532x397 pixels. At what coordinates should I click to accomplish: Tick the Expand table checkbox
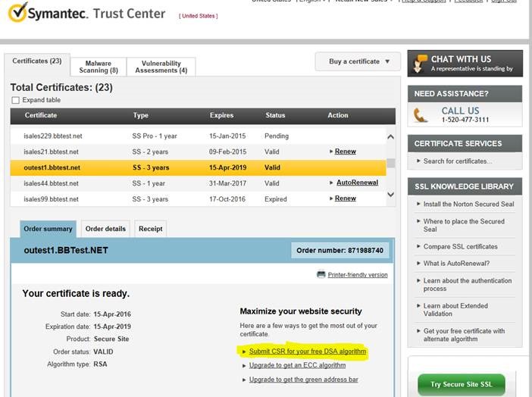pyautogui.click(x=15, y=100)
